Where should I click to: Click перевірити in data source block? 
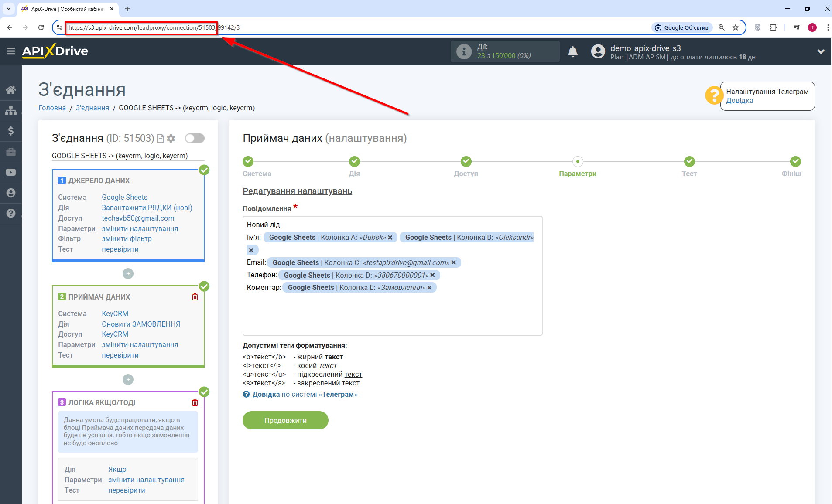point(120,249)
